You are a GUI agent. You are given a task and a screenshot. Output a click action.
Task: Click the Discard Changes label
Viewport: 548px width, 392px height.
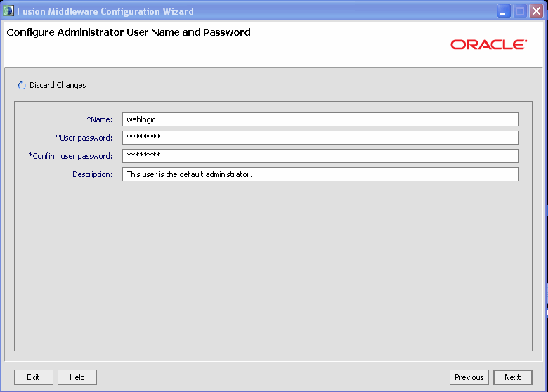click(x=58, y=85)
